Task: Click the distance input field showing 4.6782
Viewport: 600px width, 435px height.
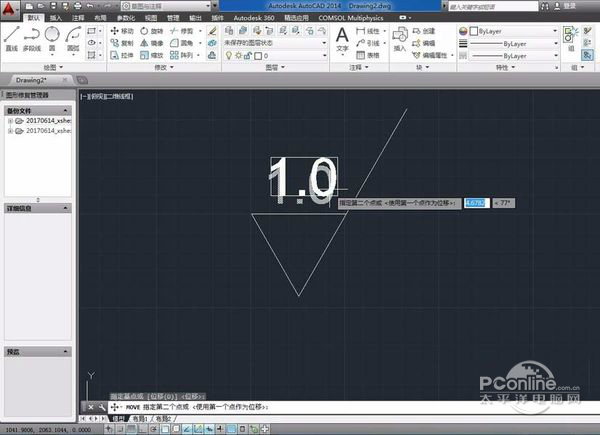Action: pyautogui.click(x=476, y=203)
